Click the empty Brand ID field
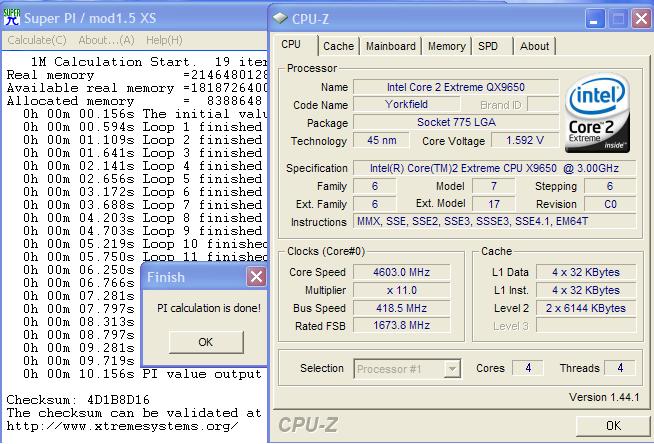This screenshot has height=444, width=654. (543, 104)
